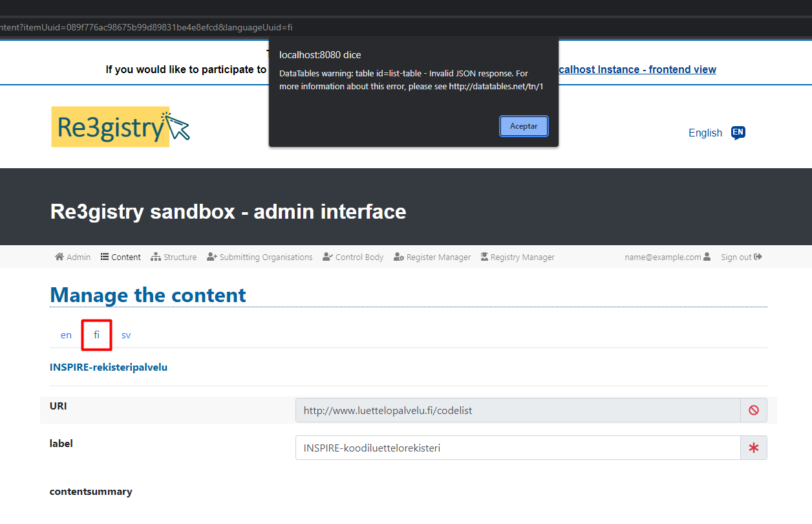812x524 pixels.
Task: Click the Registry Manager icon
Action: (484, 257)
